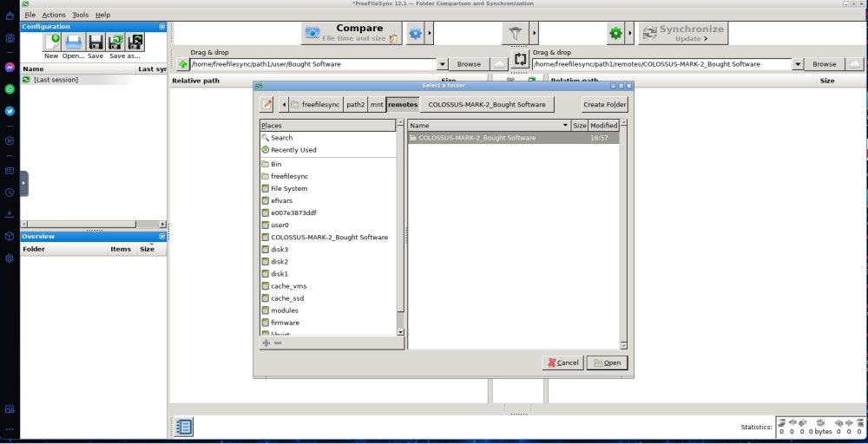The image size is (868, 444).
Task: Expand arrow next to filter button
Action: point(534,34)
